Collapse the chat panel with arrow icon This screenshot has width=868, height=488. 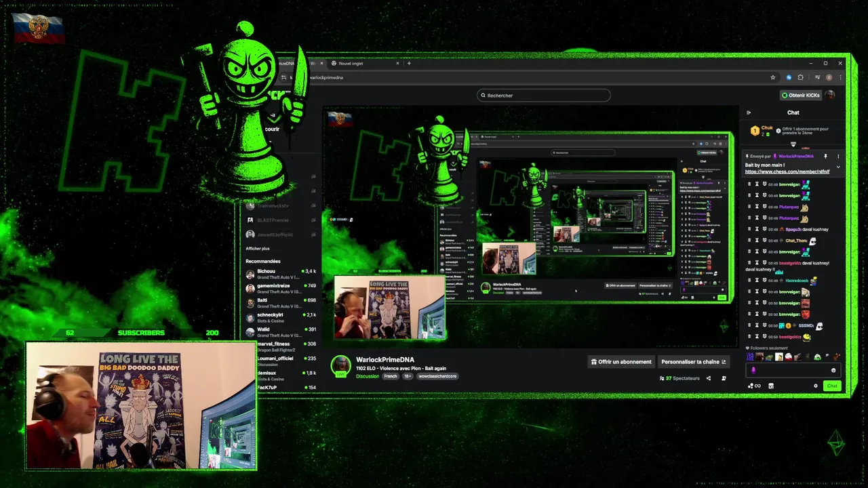tap(749, 113)
